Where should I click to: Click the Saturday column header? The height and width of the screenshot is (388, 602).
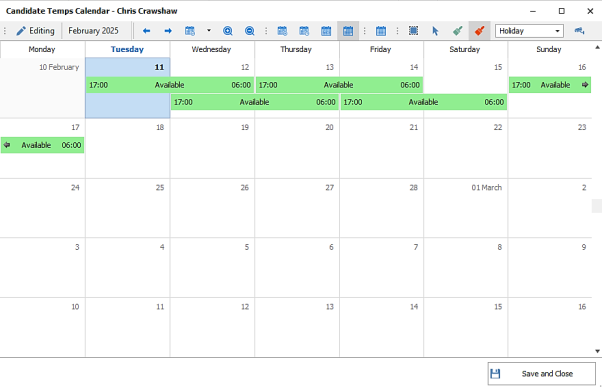tap(465, 49)
